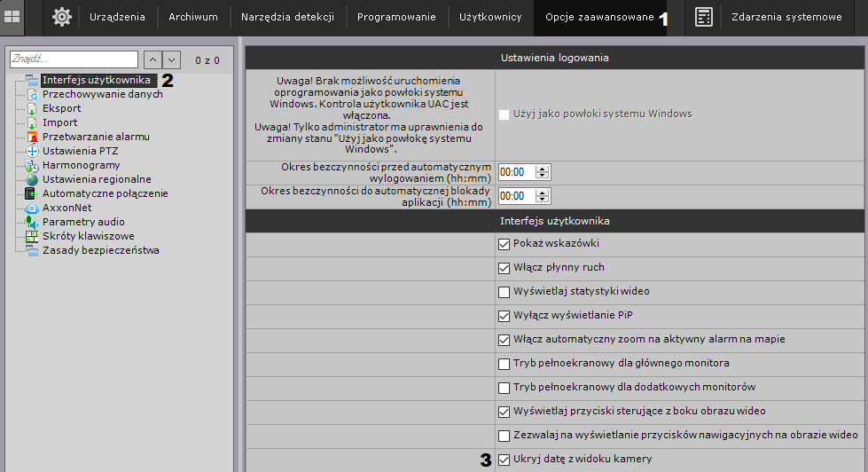Enable Tryb pełnoekranowy dla głównego monitora

(504, 364)
